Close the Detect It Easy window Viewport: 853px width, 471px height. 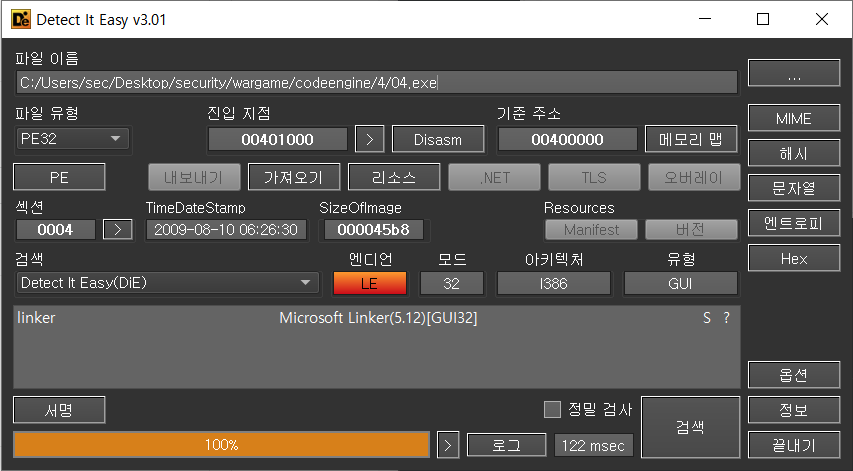pos(822,20)
